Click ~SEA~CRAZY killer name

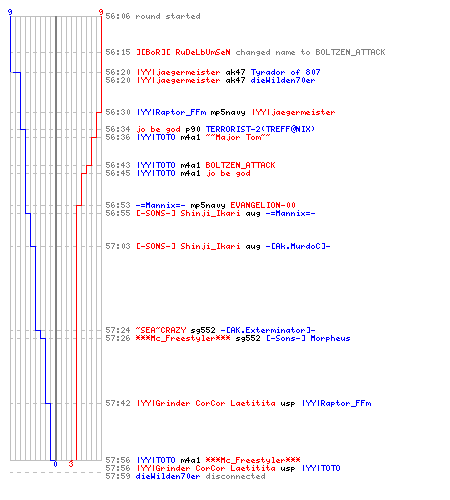pos(161,330)
